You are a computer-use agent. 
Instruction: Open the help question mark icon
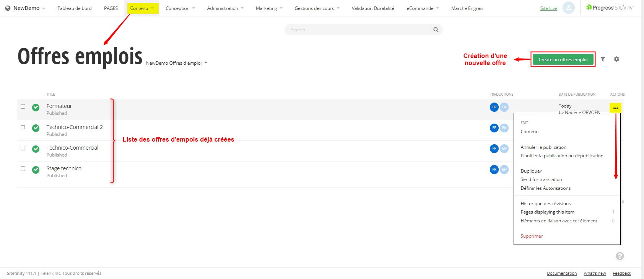pyautogui.click(x=620, y=256)
